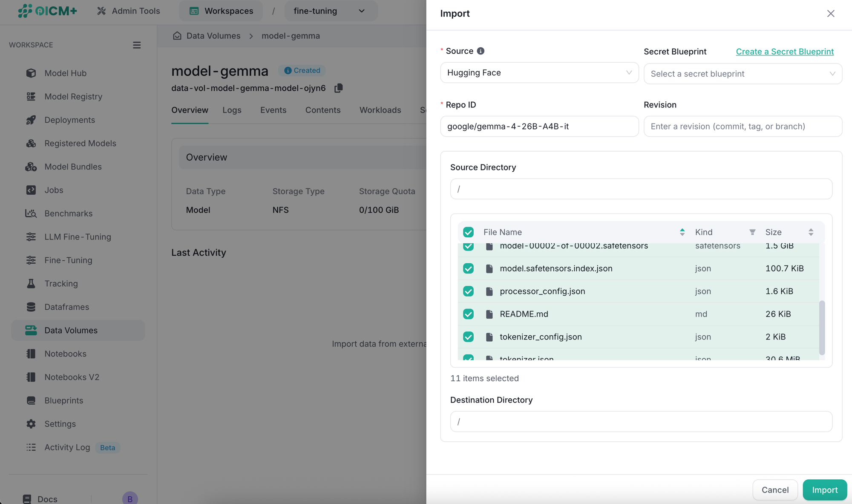This screenshot has height=504, width=852.
Task: Collapse the workspace sidebar hamburger icon
Action: [x=137, y=45]
